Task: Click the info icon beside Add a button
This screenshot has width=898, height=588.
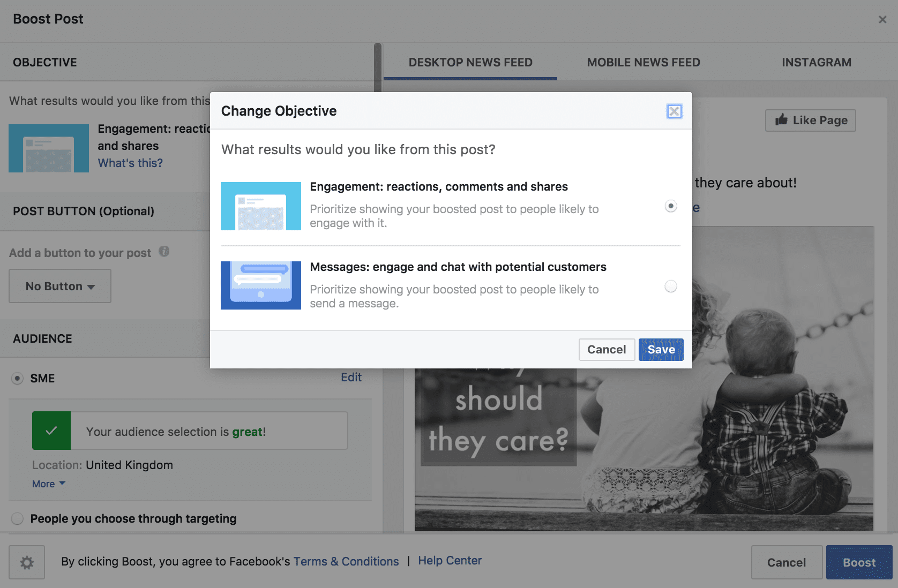Action: (164, 251)
